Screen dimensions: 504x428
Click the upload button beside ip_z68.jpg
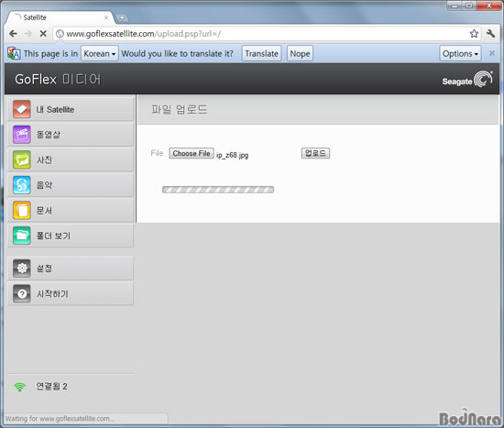pos(315,153)
